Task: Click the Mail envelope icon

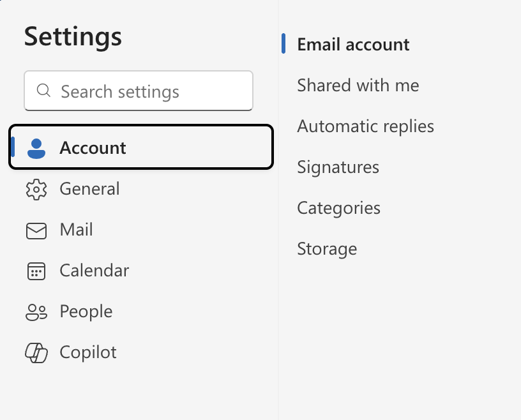Action: point(36,230)
